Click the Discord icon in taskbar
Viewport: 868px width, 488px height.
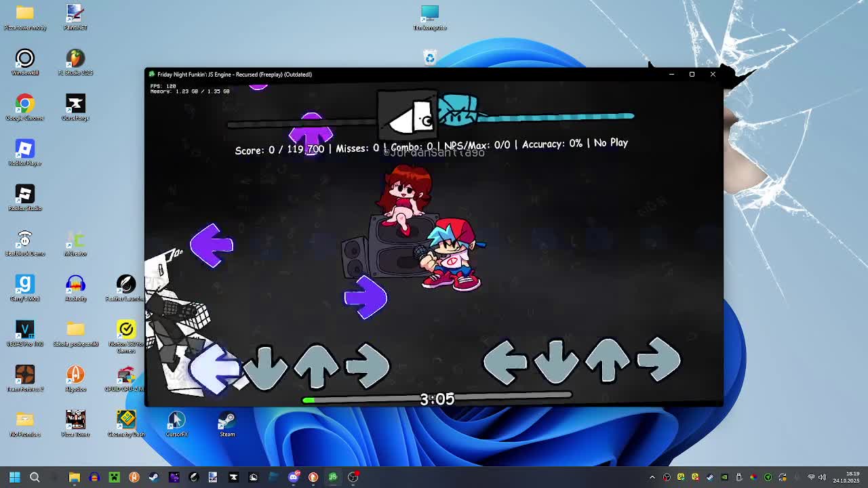[293, 477]
